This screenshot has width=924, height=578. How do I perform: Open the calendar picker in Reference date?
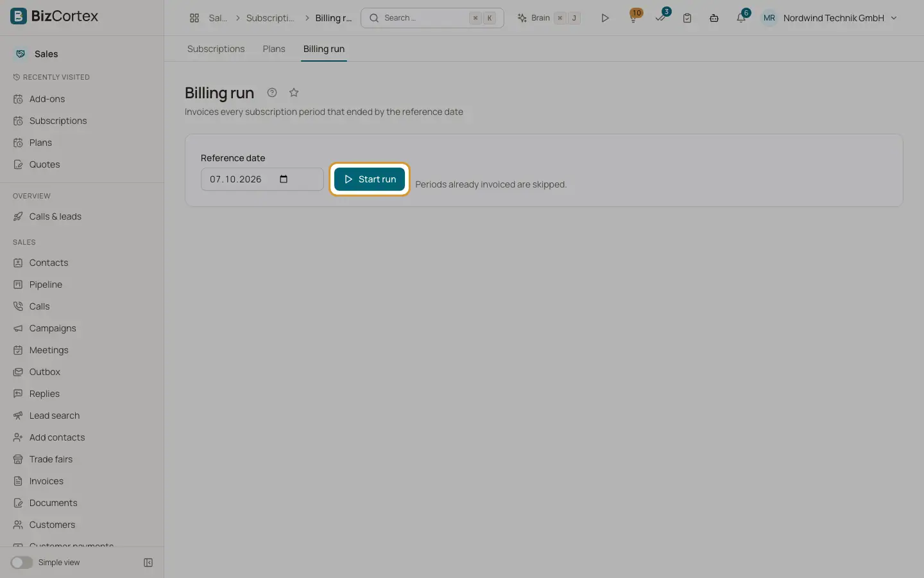click(x=284, y=179)
